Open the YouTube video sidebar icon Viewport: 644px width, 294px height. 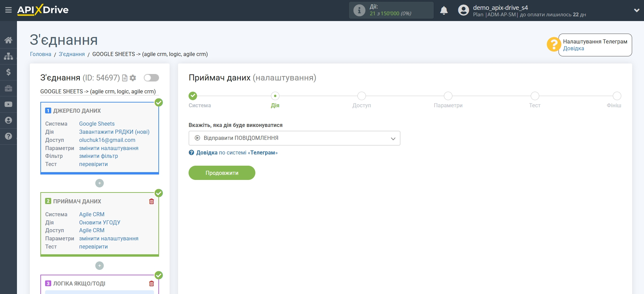click(x=8, y=104)
